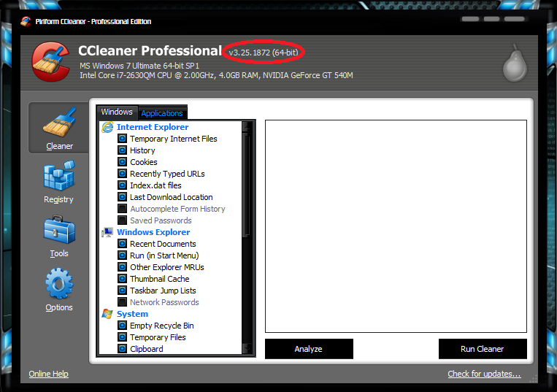Click the empty results output pane
The height and width of the screenshot is (392, 557).
click(x=396, y=226)
